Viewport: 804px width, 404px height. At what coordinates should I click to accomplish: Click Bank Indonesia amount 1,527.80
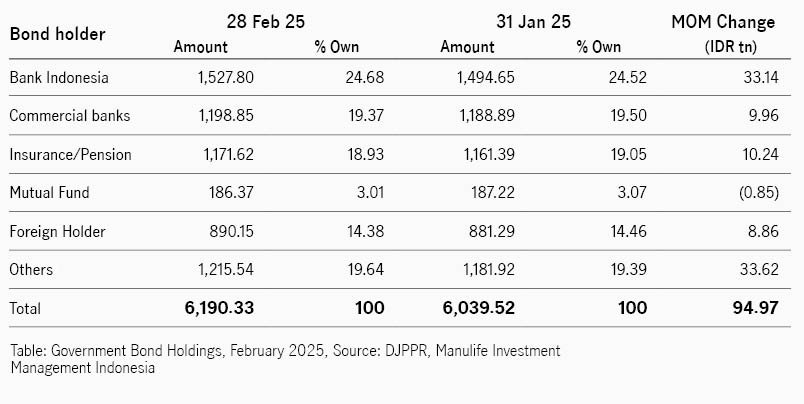[x=226, y=77]
